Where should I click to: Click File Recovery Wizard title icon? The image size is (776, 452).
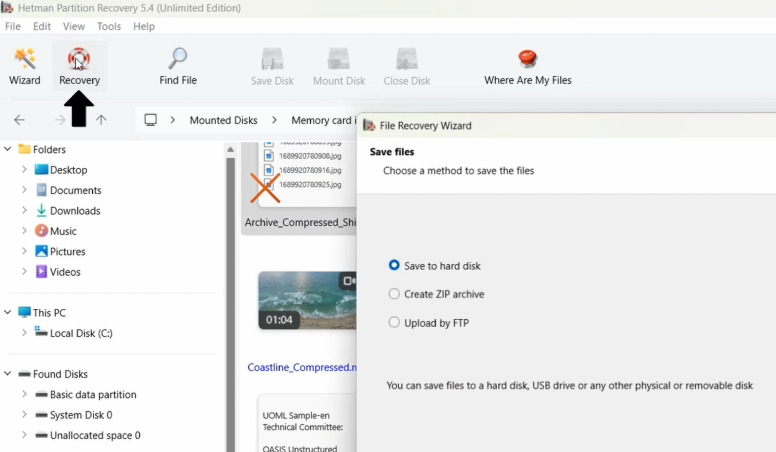coord(369,125)
